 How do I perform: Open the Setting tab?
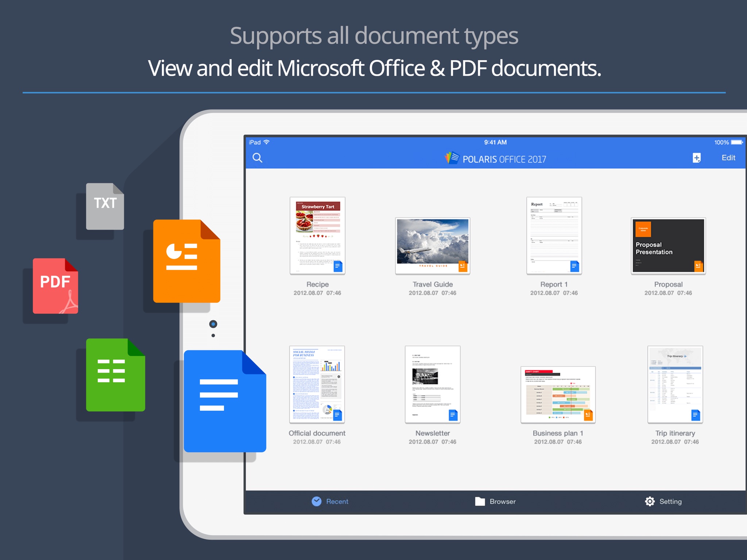tap(663, 501)
